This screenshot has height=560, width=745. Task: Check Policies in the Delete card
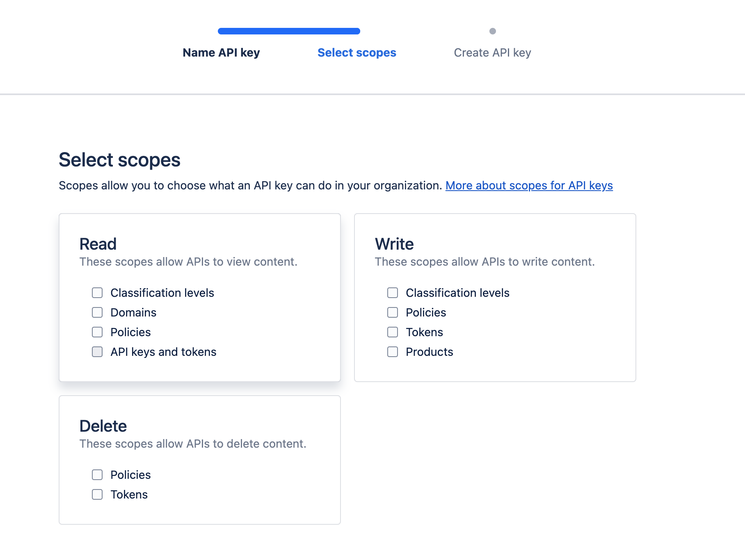point(97,475)
